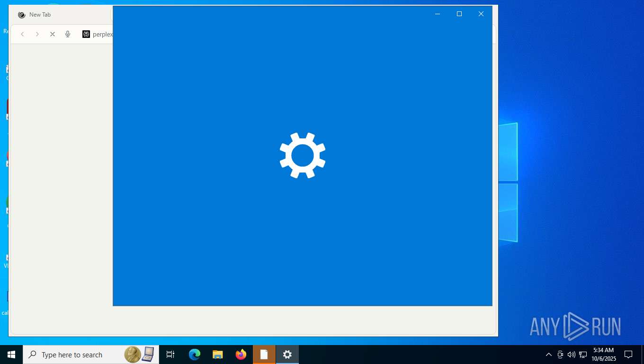644x364 pixels.
Task: Select the New Tab browser tab
Action: pyautogui.click(x=62, y=15)
